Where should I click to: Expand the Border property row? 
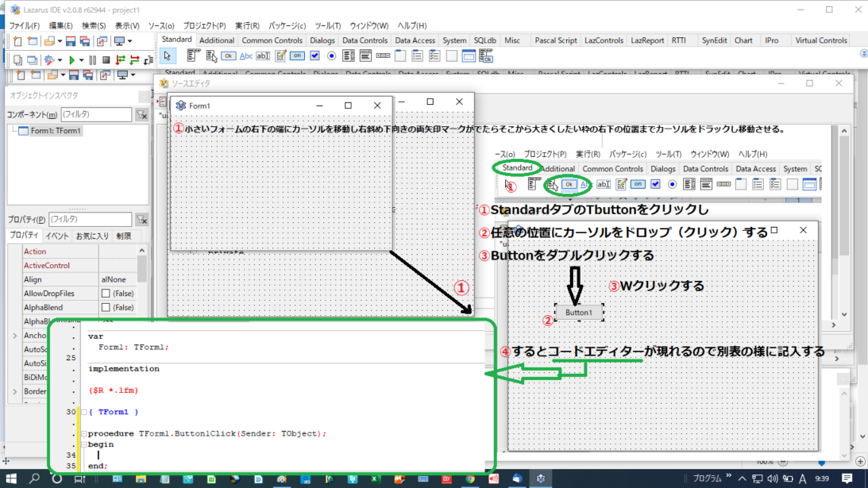[15, 392]
